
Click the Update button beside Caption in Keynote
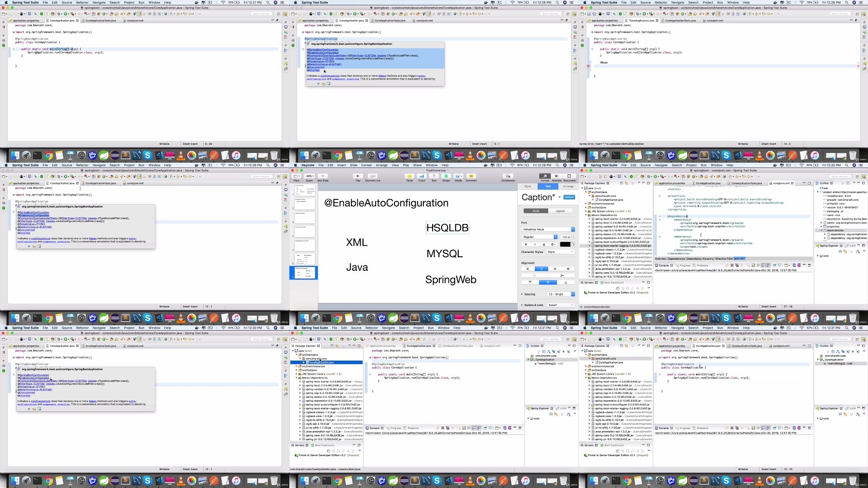[x=569, y=197]
